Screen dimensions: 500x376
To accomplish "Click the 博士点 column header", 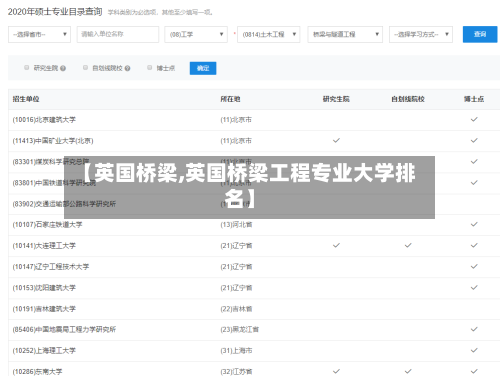I will 474,99.
